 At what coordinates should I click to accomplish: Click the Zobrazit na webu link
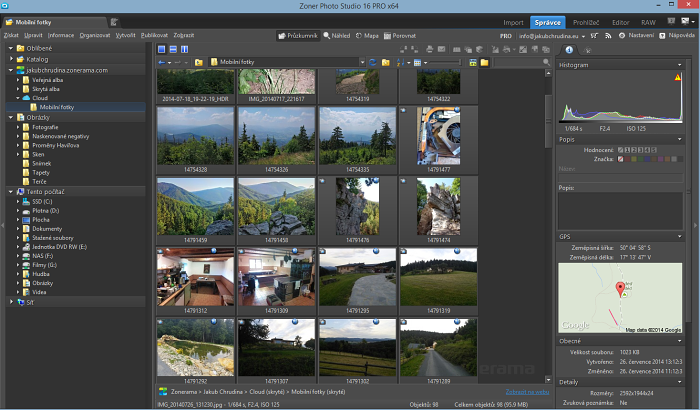click(x=527, y=392)
